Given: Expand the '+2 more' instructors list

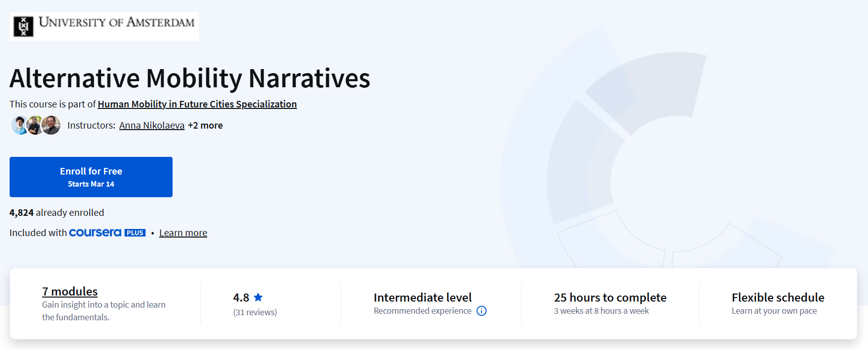Looking at the screenshot, I should click(205, 126).
